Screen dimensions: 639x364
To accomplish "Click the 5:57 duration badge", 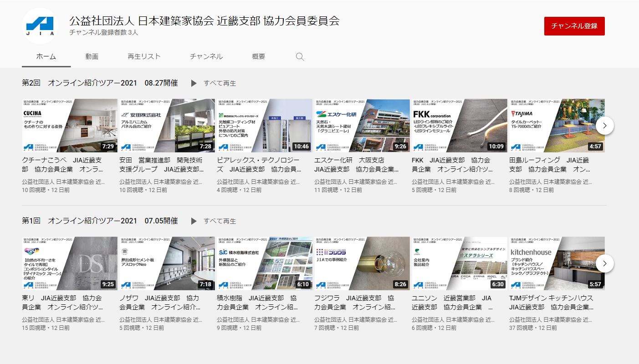I will click(595, 284).
